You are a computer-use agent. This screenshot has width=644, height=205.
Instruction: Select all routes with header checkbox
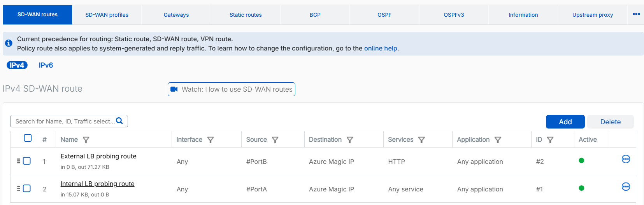point(28,138)
